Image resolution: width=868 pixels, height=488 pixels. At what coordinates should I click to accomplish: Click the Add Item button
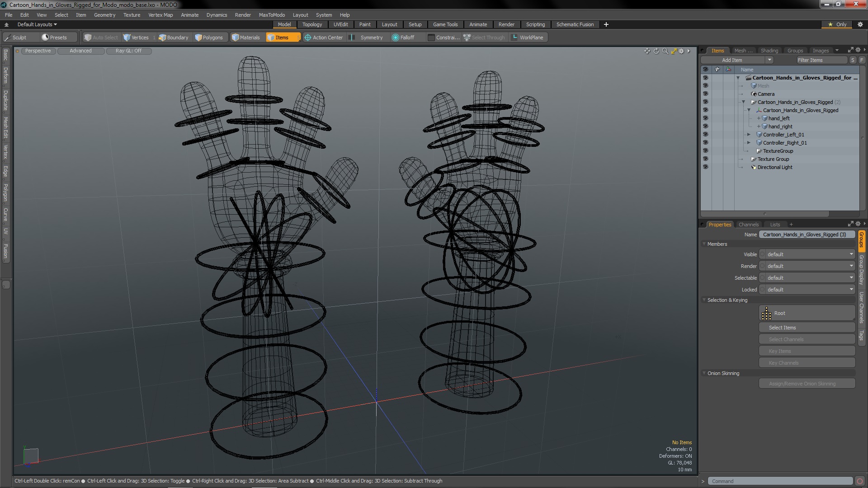(x=732, y=60)
